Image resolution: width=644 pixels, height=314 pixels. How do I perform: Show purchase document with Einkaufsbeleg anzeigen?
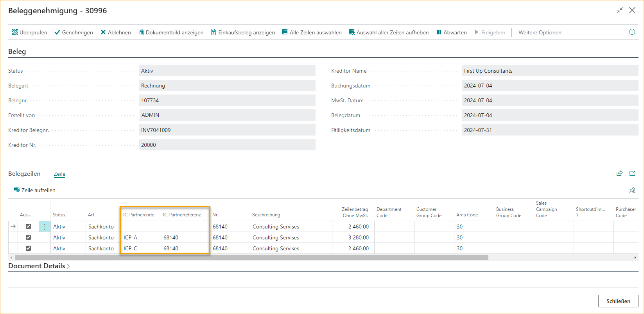pos(243,32)
